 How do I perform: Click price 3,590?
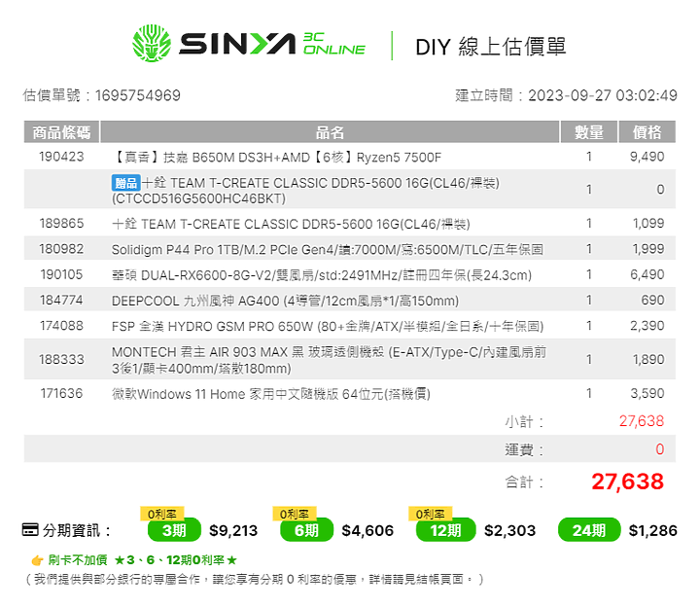tap(647, 394)
